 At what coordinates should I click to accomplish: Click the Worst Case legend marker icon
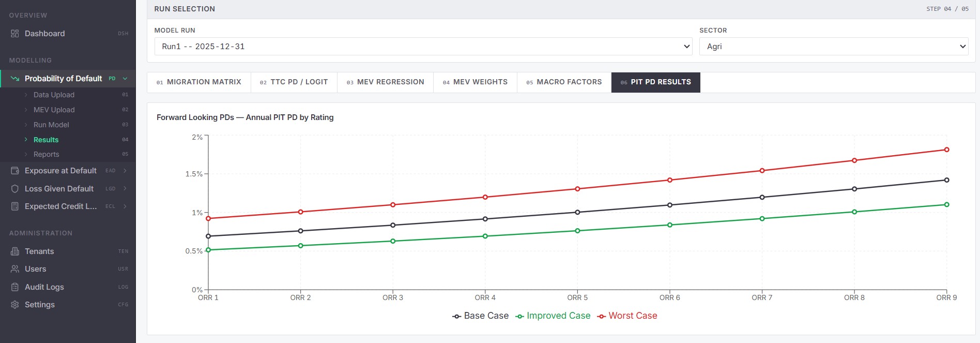[602, 316]
